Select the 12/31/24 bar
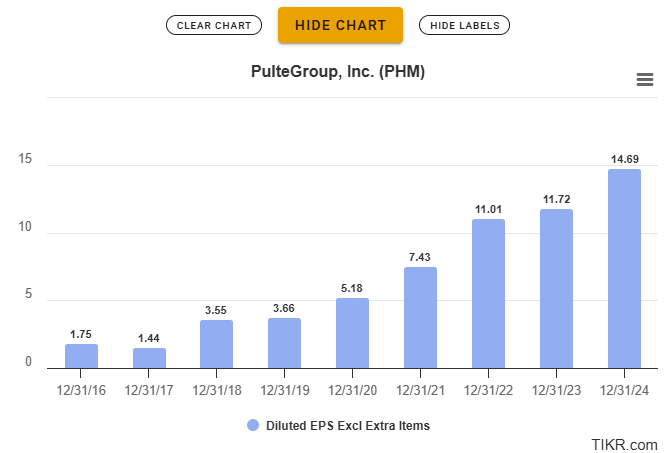669x453 pixels. click(624, 269)
